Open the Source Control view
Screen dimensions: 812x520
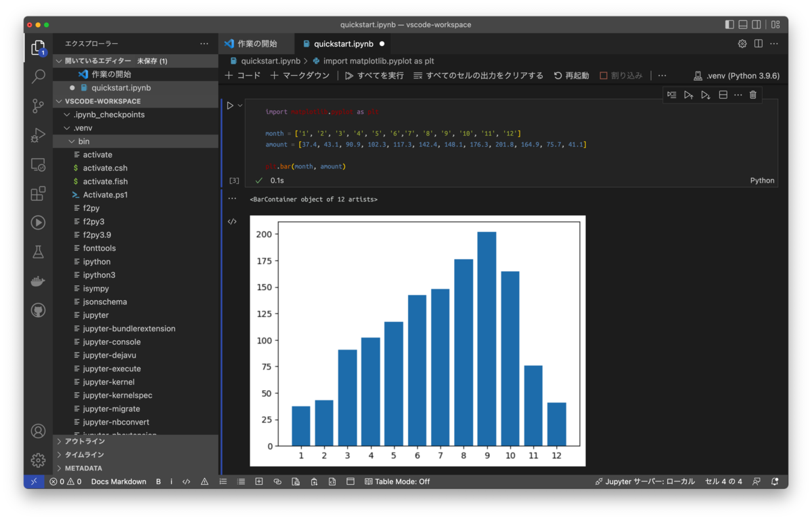tap(38, 105)
